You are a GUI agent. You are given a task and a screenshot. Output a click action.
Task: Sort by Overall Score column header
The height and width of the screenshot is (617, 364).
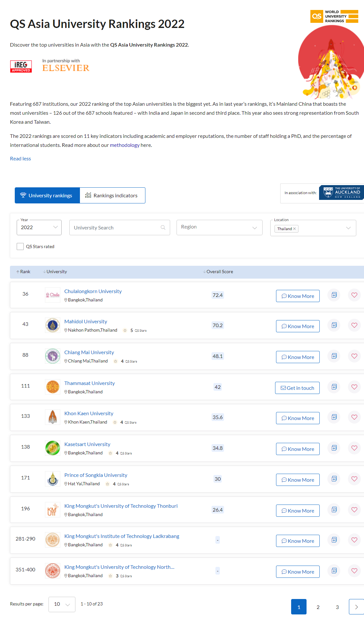click(218, 272)
